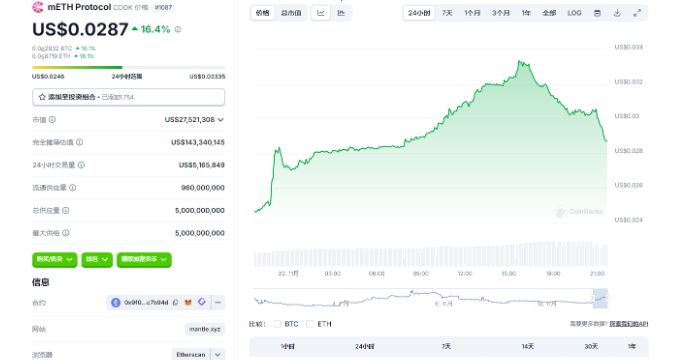Enable BTC comparison checkbox
Viewport: 684px width, 360px height.
pos(277,324)
